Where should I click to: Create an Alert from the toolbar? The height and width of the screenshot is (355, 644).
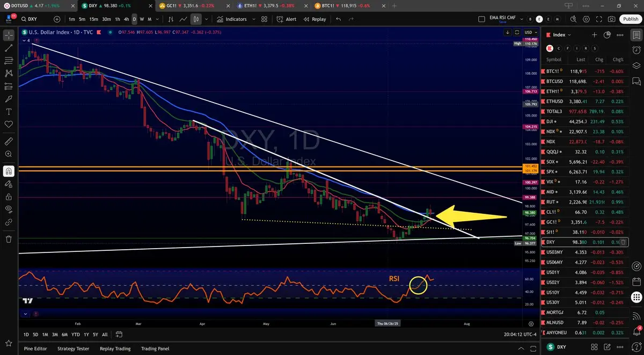(x=287, y=19)
